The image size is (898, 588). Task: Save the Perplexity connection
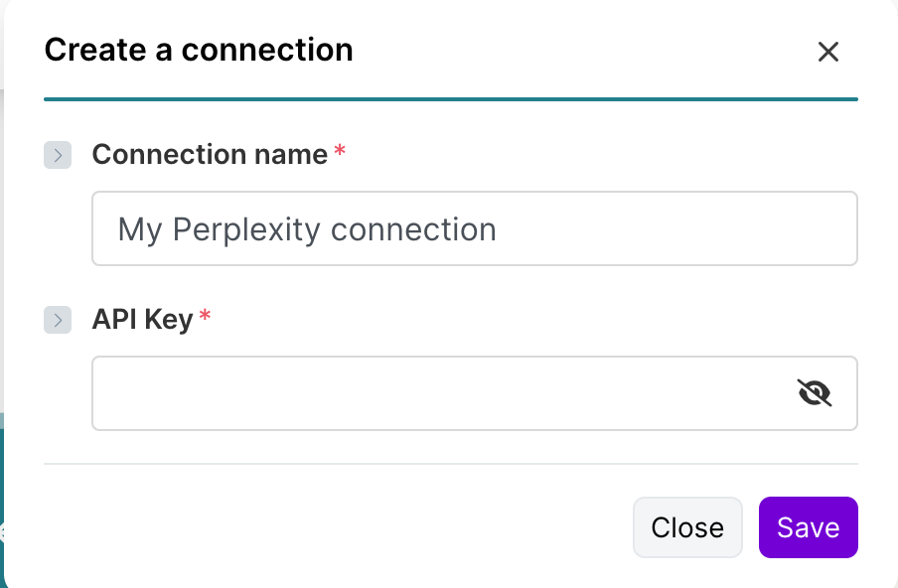[808, 527]
